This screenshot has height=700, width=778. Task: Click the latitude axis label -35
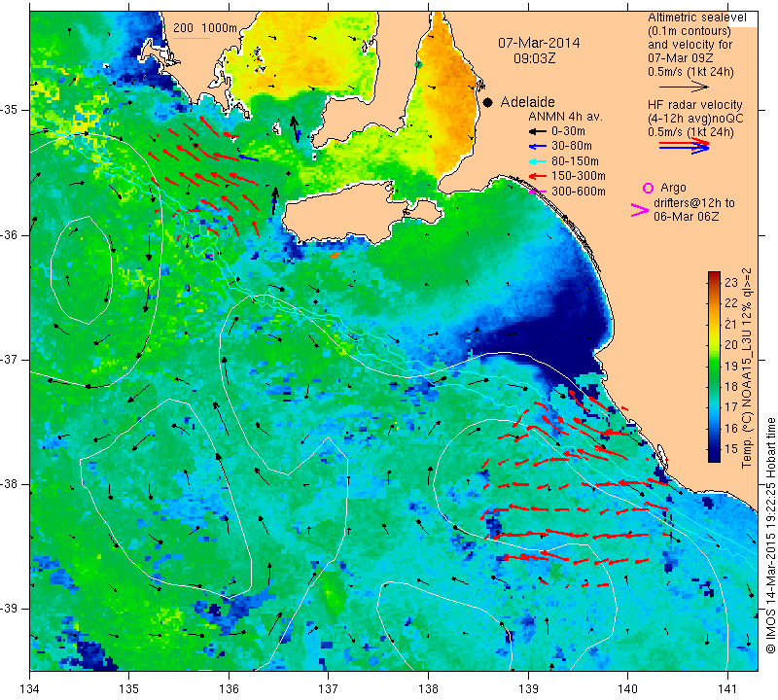click(x=11, y=109)
